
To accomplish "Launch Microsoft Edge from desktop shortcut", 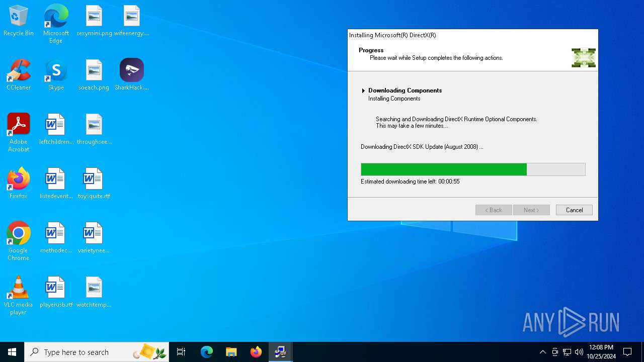I will pyautogui.click(x=56, y=24).
